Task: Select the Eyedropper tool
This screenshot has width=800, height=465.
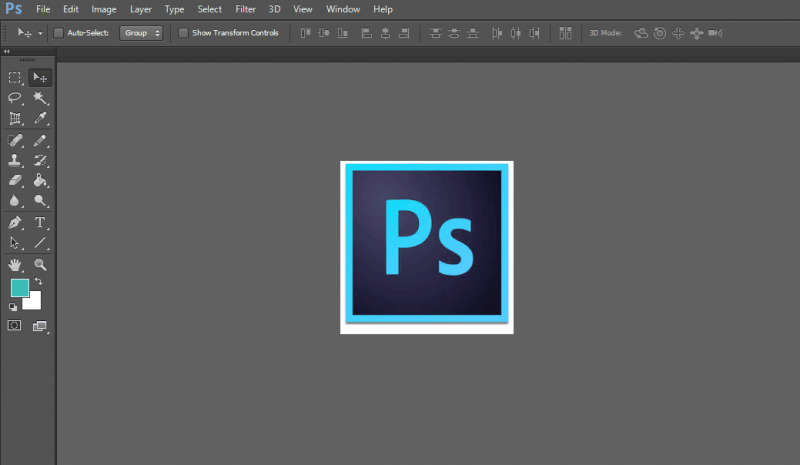Action: pyautogui.click(x=40, y=118)
